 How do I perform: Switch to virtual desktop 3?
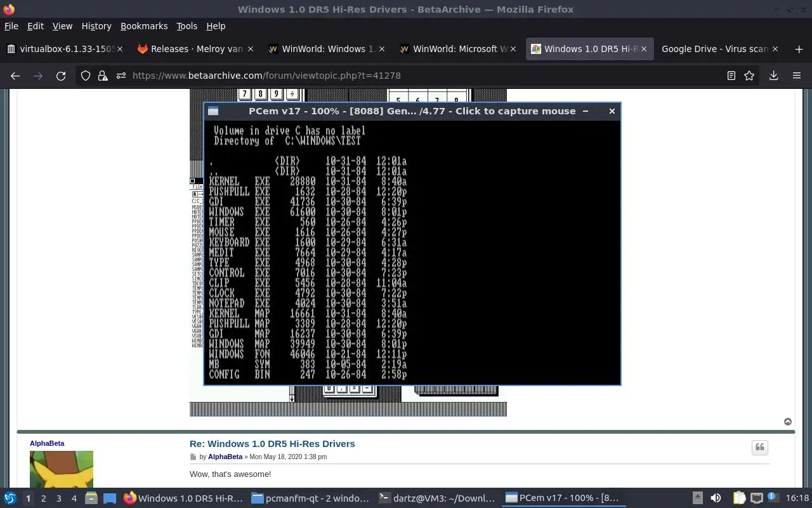(x=58, y=498)
